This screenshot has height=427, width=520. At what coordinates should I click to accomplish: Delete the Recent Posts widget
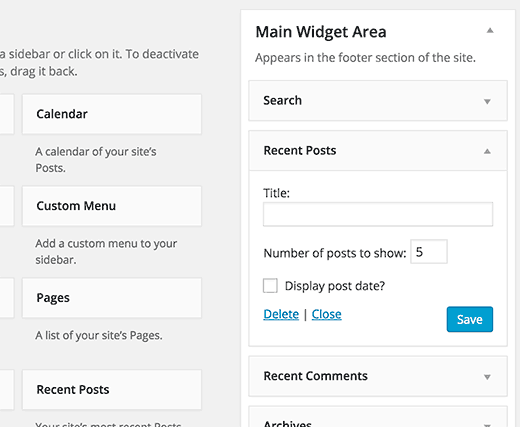281,314
